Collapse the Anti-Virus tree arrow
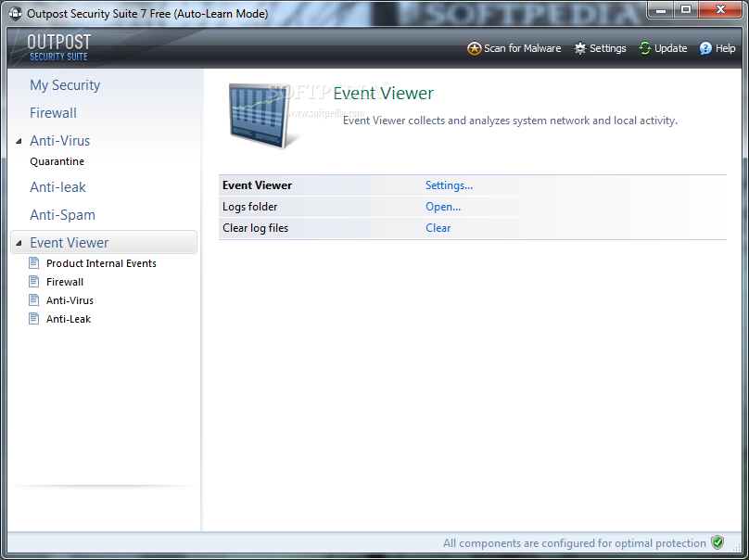 tap(19, 141)
